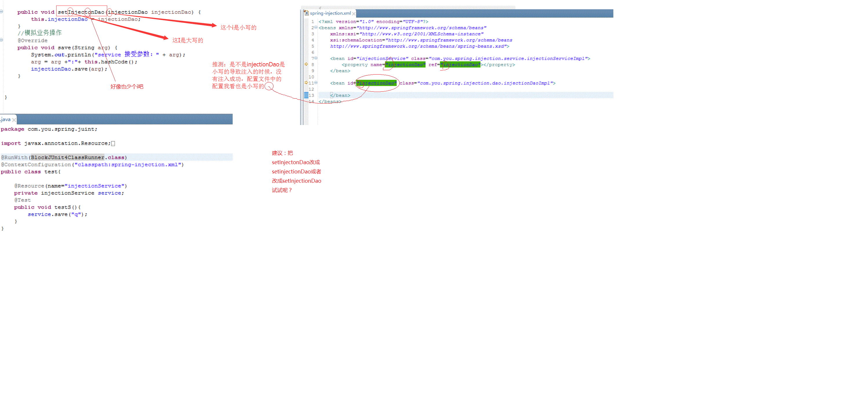Viewport: 868px width, 402px height.
Task: Click the package com.you.spring.juint line
Action: click(49, 129)
